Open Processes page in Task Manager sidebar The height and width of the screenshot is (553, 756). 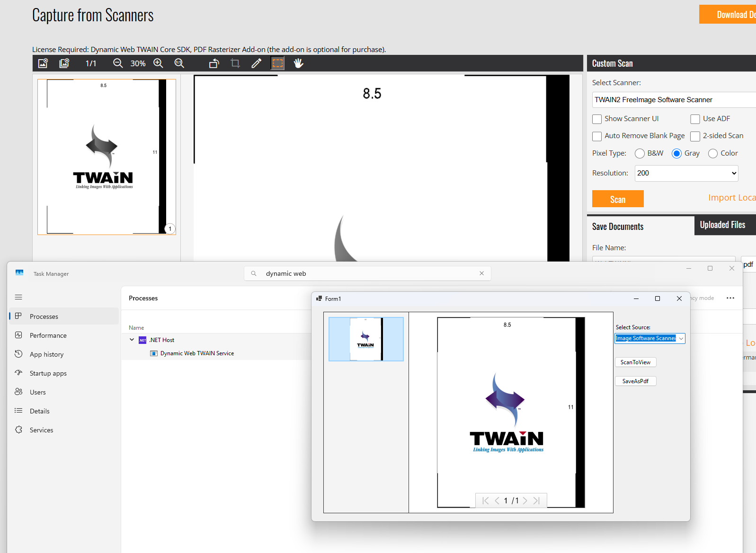click(x=64, y=316)
